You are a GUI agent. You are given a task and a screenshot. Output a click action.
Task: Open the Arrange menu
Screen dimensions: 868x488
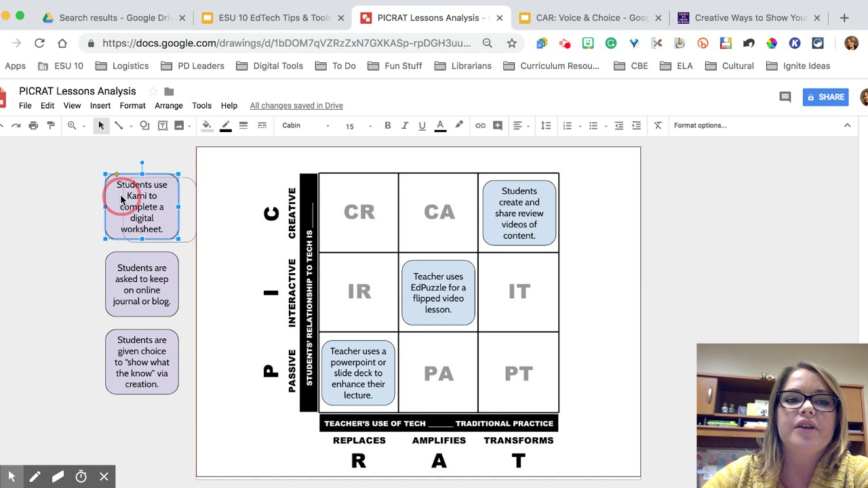tap(168, 106)
